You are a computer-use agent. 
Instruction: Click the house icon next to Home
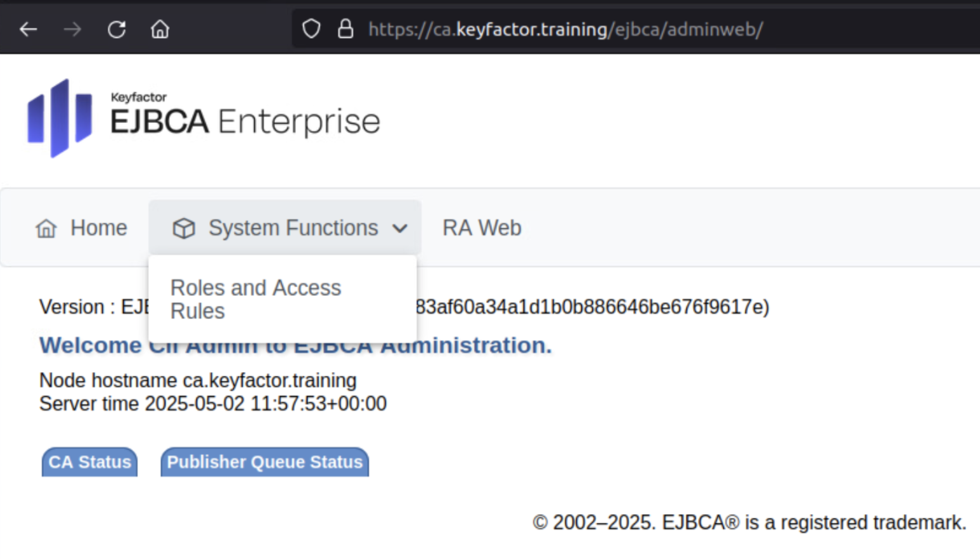click(x=46, y=228)
